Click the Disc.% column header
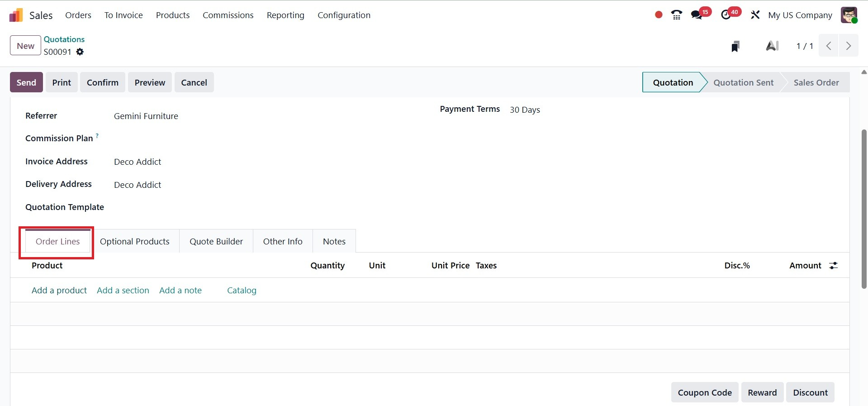The image size is (868, 406). 737,266
